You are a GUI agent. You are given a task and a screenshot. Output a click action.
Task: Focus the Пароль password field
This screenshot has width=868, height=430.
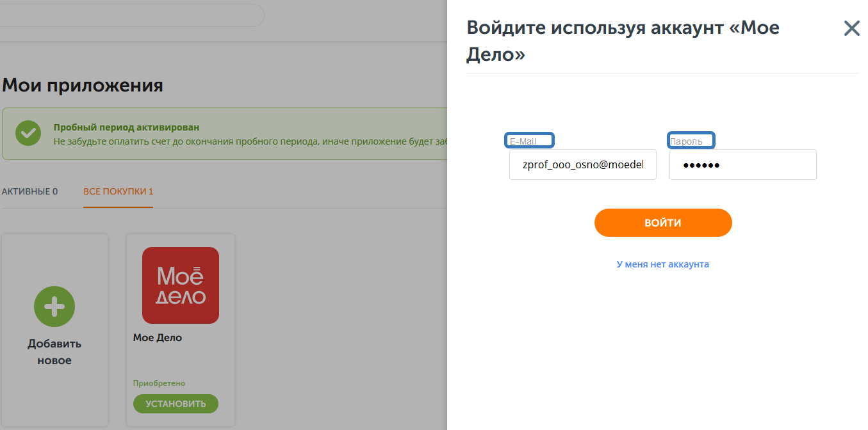pos(743,164)
